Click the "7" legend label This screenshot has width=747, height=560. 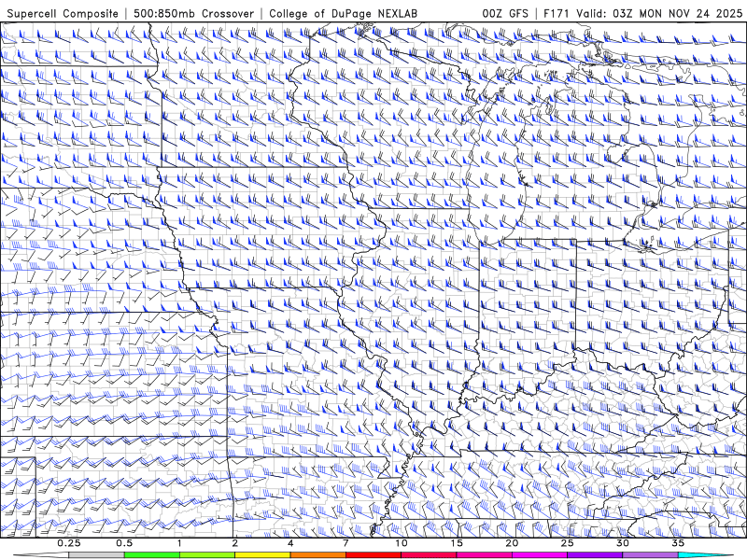pos(345,543)
